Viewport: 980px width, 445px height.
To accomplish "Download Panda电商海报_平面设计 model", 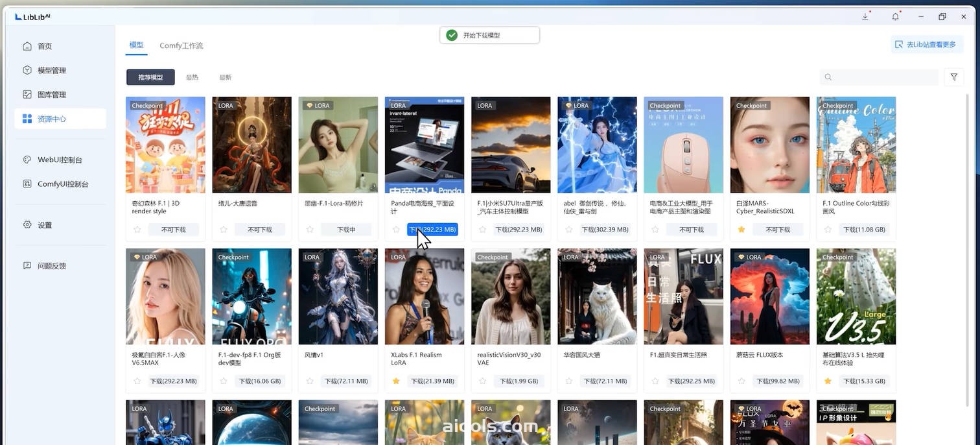I will [x=432, y=230].
